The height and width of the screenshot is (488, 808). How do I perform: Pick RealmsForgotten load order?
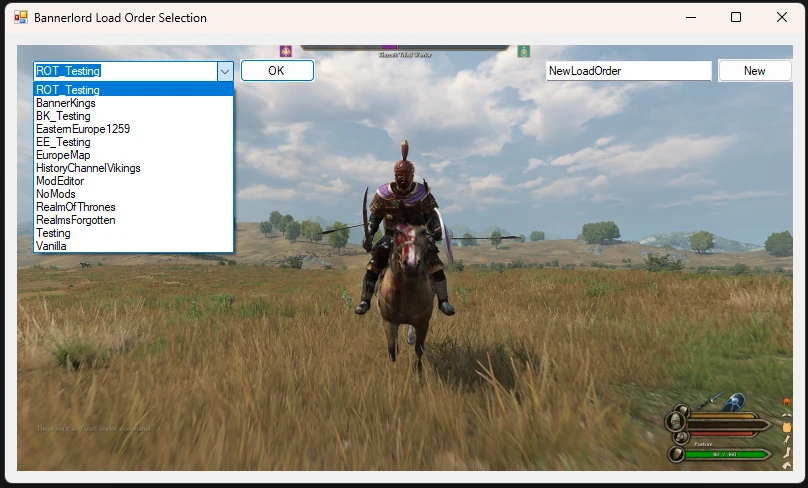click(x=133, y=220)
